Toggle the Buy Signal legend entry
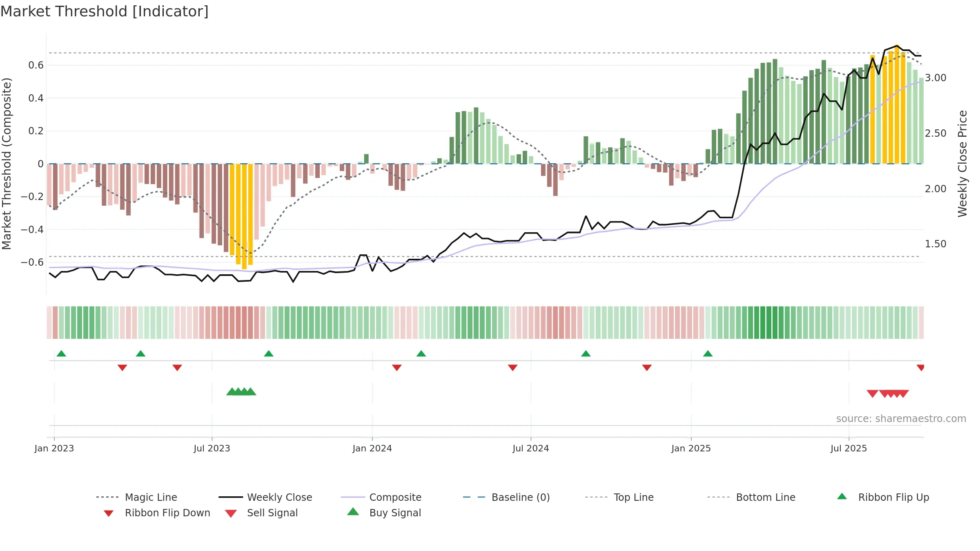 click(384, 513)
